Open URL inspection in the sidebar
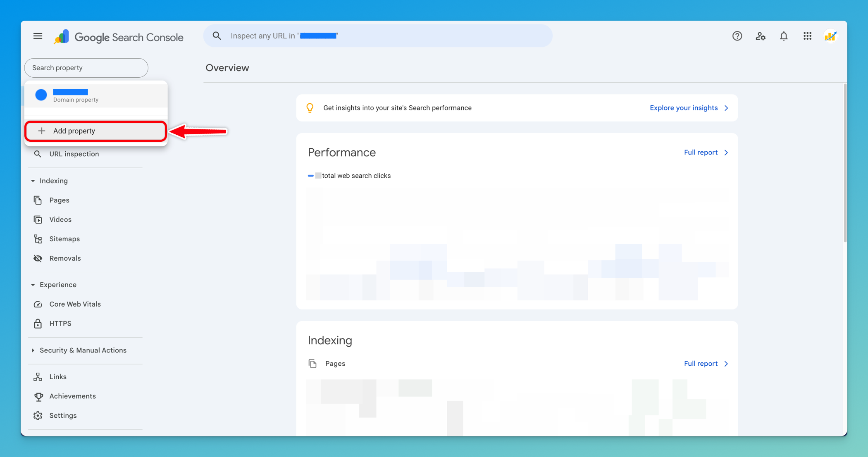This screenshot has height=457, width=868. pos(74,154)
